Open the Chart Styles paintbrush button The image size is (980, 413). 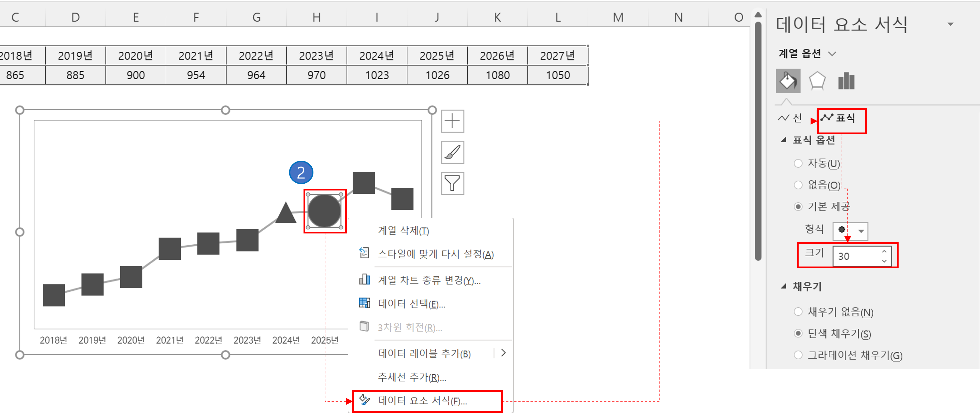pyautogui.click(x=452, y=152)
